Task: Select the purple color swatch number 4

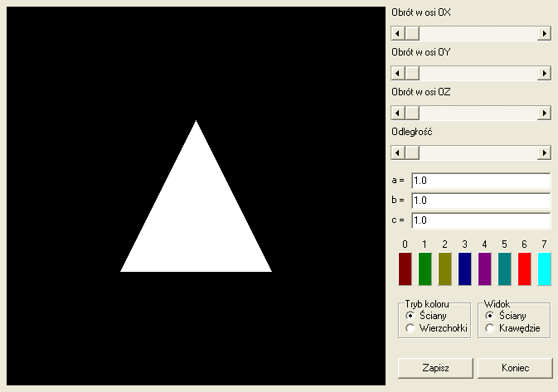Action: (484, 269)
